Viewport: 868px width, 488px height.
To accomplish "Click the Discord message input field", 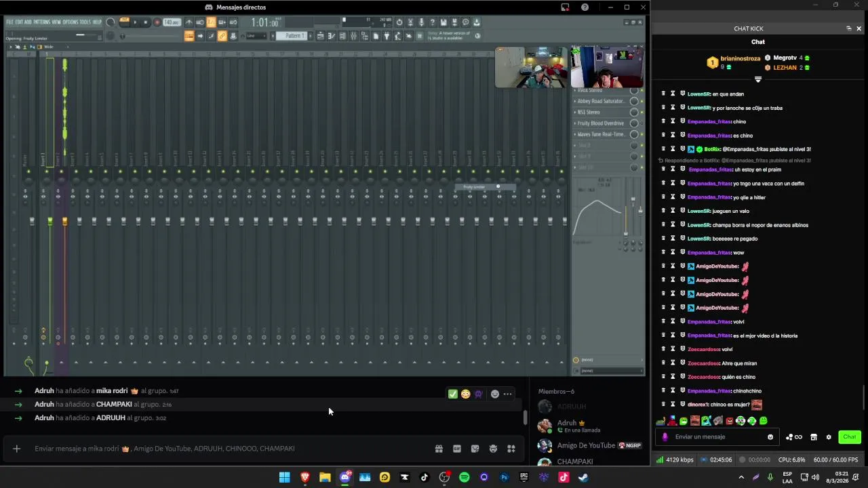I will click(x=231, y=449).
